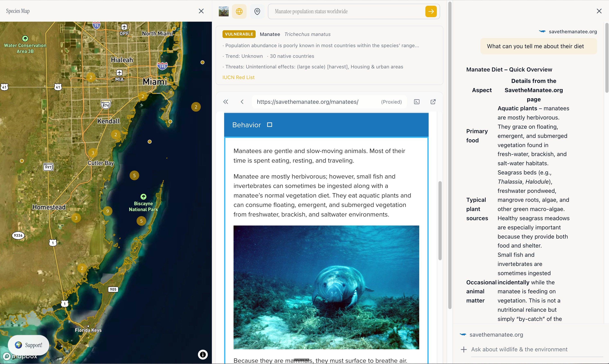Expand the Cutler Bay cluster of 3 marker
The width and height of the screenshot is (609, 364).
click(93, 153)
